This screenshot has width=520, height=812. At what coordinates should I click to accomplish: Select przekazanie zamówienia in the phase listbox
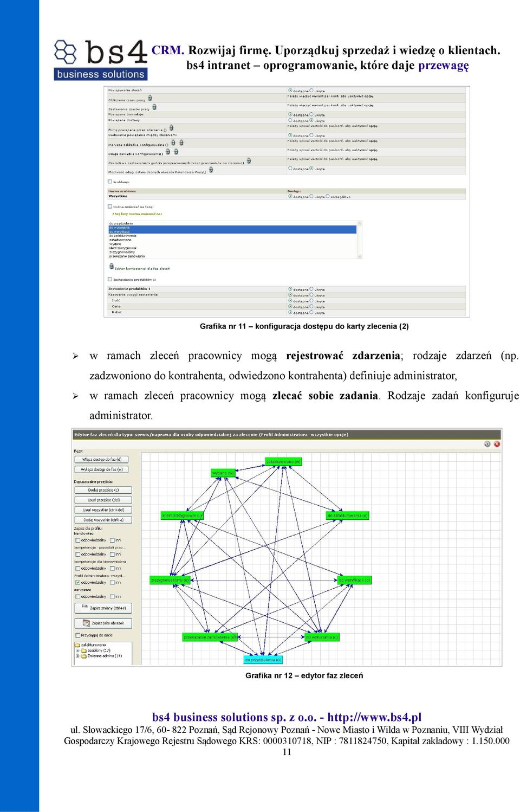coord(232,256)
